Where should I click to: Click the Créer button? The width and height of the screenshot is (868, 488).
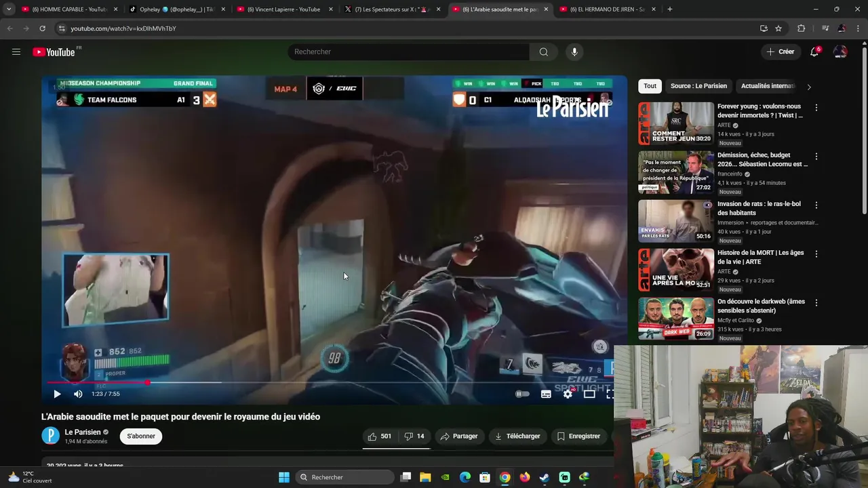point(780,52)
